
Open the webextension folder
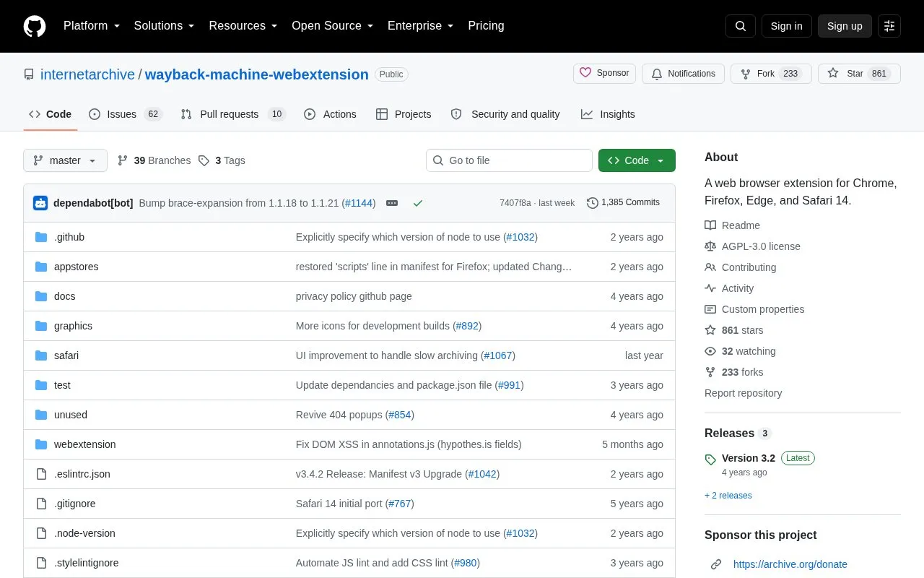pos(84,444)
